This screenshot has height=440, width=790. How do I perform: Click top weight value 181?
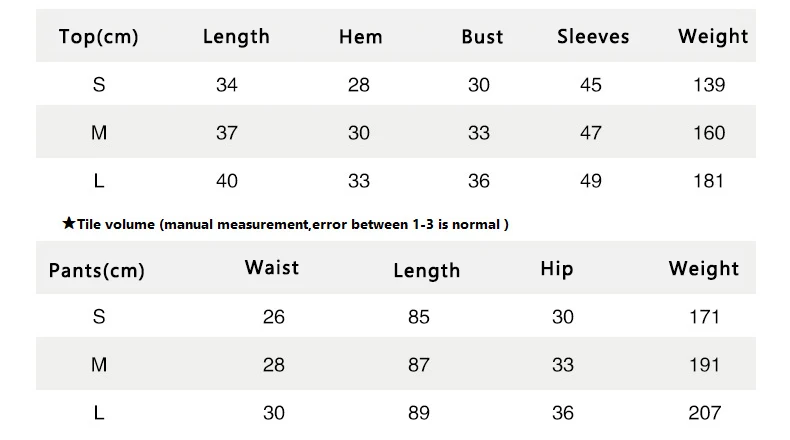(x=709, y=181)
